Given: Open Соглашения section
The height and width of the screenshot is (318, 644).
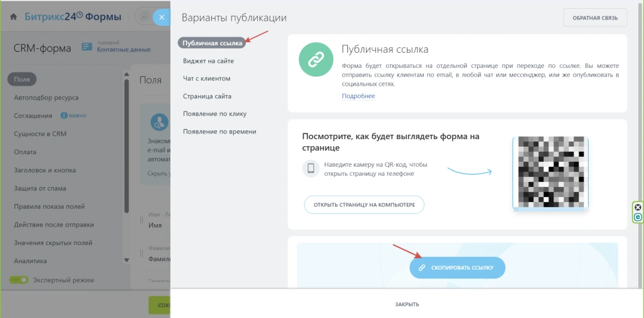Looking at the screenshot, I should point(33,116).
